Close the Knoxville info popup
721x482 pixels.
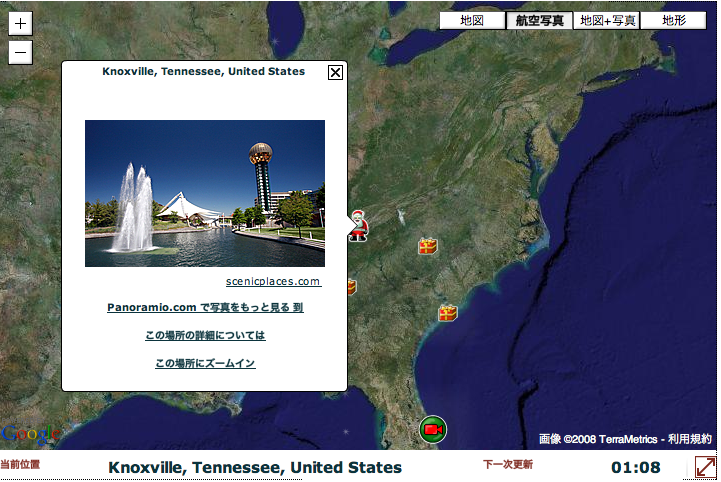[x=335, y=72]
